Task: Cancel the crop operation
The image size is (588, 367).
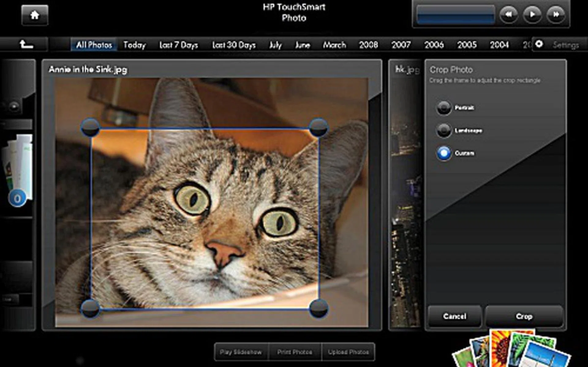Action: click(x=455, y=316)
